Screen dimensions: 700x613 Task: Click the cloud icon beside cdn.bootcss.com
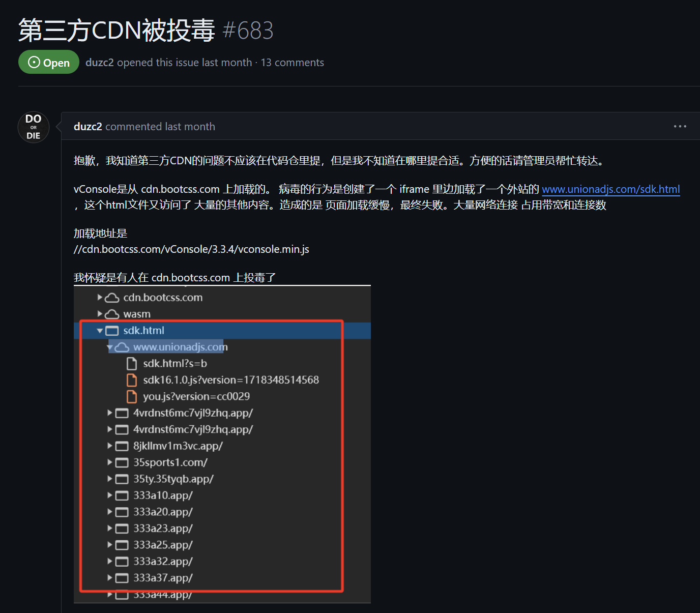pyautogui.click(x=112, y=298)
